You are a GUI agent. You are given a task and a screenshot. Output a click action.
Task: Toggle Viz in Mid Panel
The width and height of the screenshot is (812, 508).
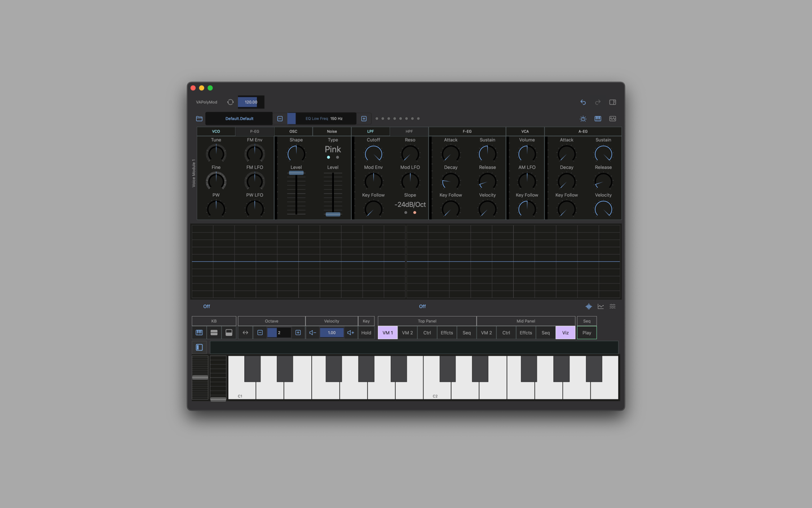pyautogui.click(x=566, y=332)
